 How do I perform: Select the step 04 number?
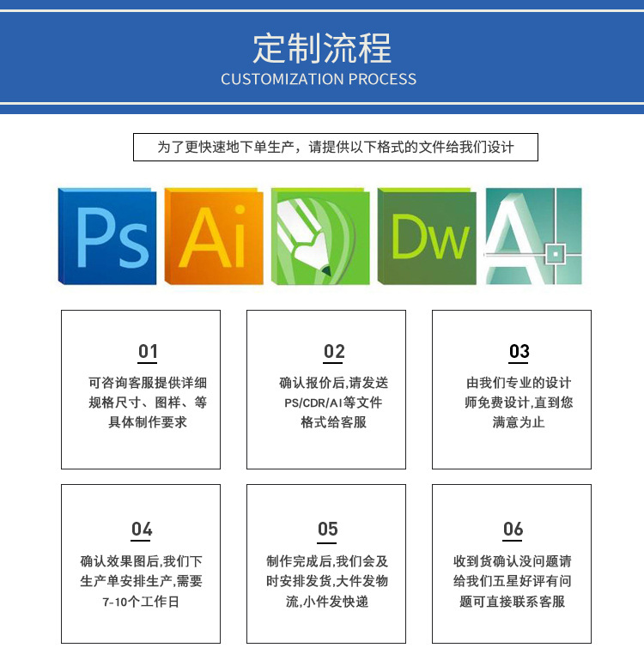click(142, 530)
